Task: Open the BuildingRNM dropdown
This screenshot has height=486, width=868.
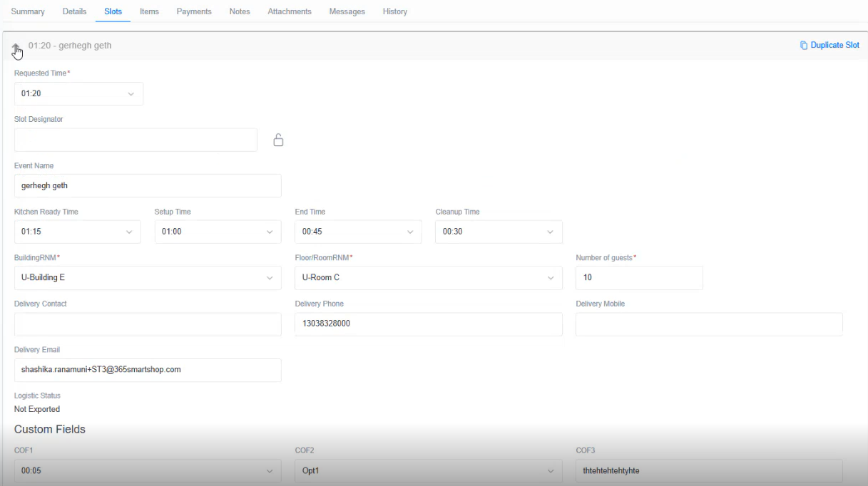Action: 271,277
